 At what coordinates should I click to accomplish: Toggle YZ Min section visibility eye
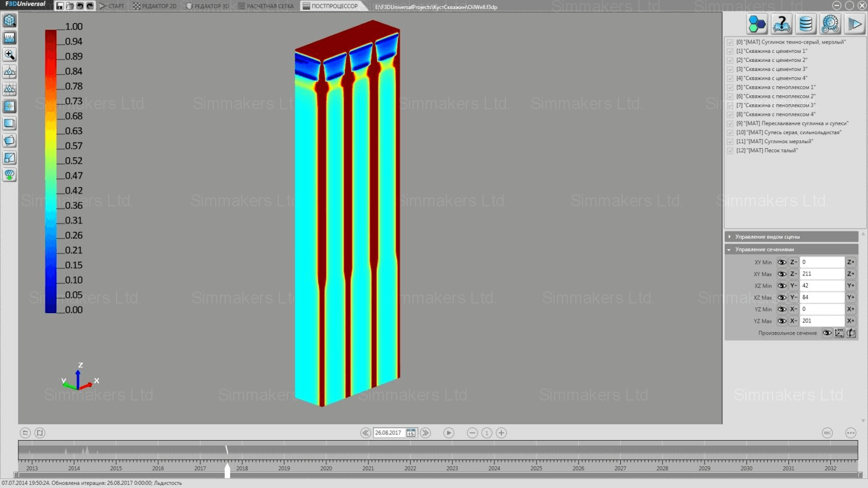[x=782, y=309]
